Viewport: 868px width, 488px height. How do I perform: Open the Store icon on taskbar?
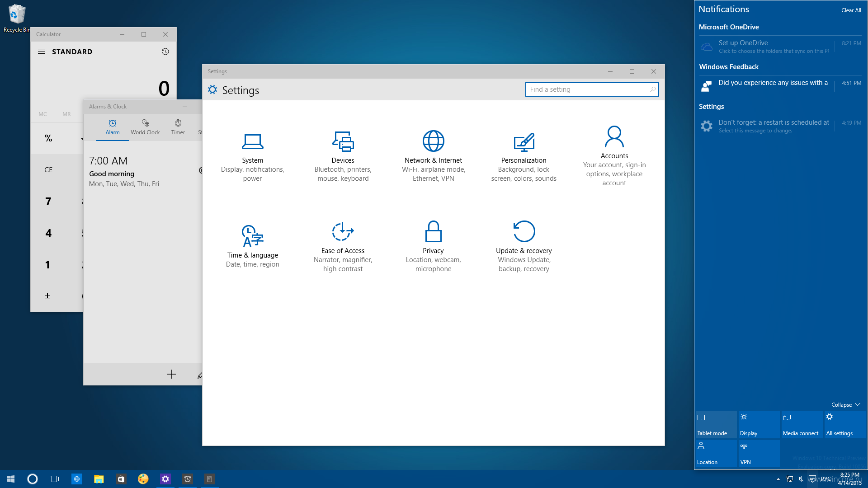(x=121, y=479)
